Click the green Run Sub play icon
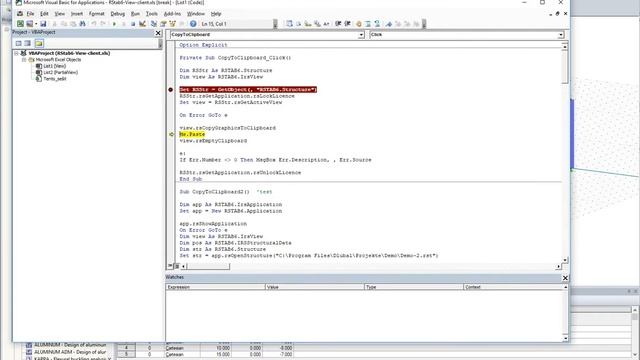This screenshot has height=360, width=640. (114, 24)
